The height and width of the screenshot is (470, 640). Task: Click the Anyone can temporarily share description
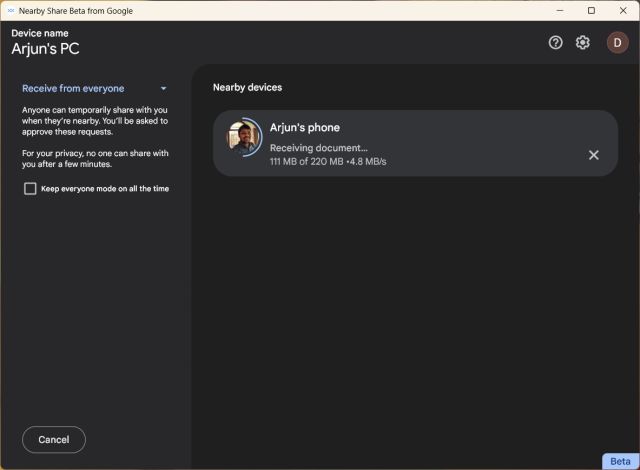click(x=95, y=121)
